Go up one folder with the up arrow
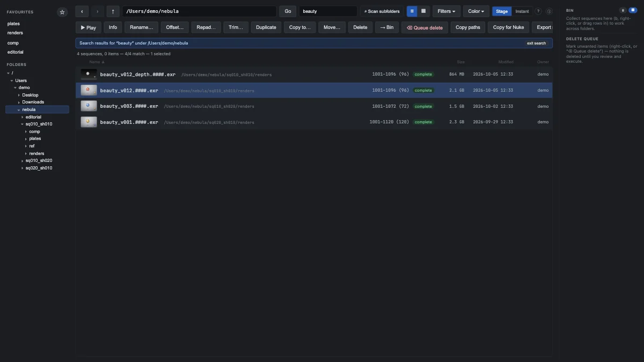Viewport: 644px width, 362px height. point(113,11)
